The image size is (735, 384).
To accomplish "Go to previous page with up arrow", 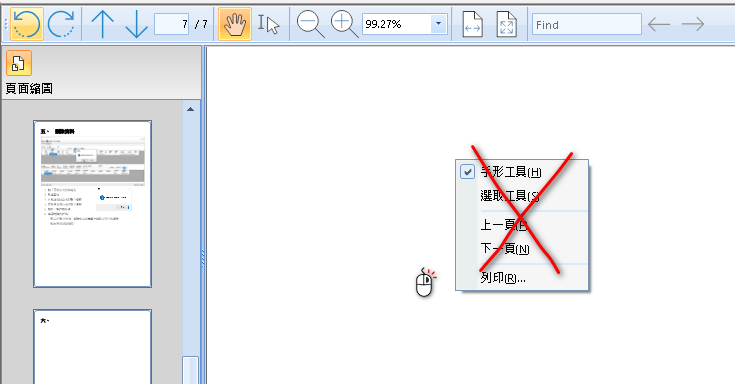I will click(103, 24).
